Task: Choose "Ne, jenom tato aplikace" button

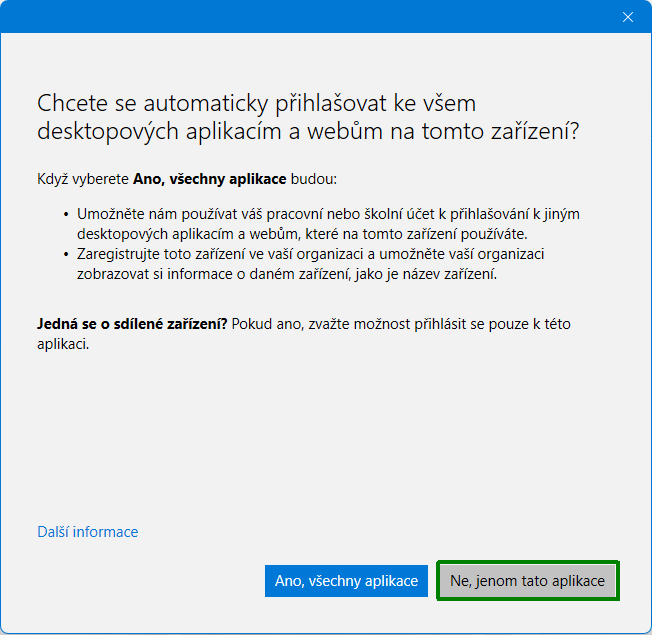Action: [527, 580]
